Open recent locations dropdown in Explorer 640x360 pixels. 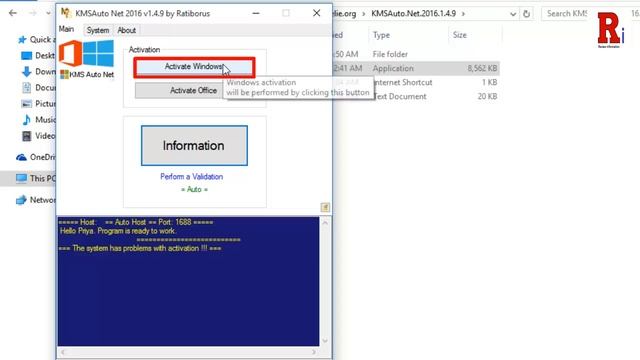tap(49, 13)
